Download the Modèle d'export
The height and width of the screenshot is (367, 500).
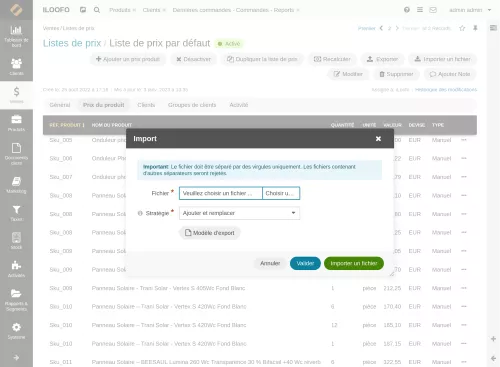[x=210, y=233]
